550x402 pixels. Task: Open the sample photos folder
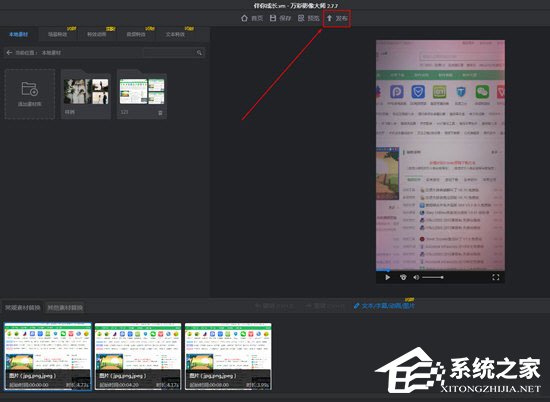click(86, 94)
